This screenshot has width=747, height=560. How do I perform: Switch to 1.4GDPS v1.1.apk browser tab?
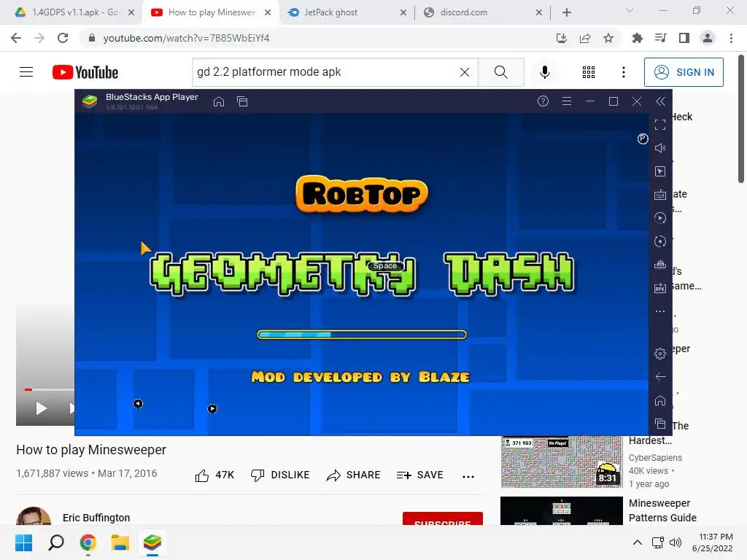74,12
